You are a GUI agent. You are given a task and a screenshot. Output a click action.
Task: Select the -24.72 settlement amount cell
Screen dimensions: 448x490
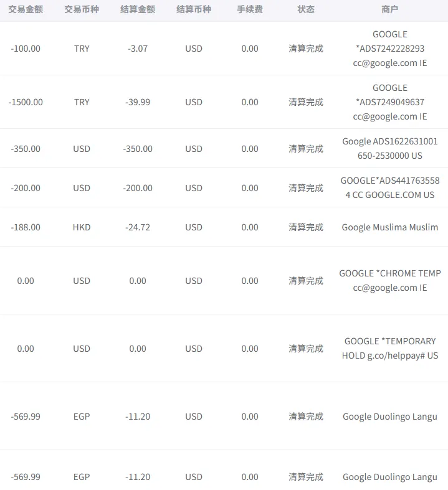click(138, 227)
